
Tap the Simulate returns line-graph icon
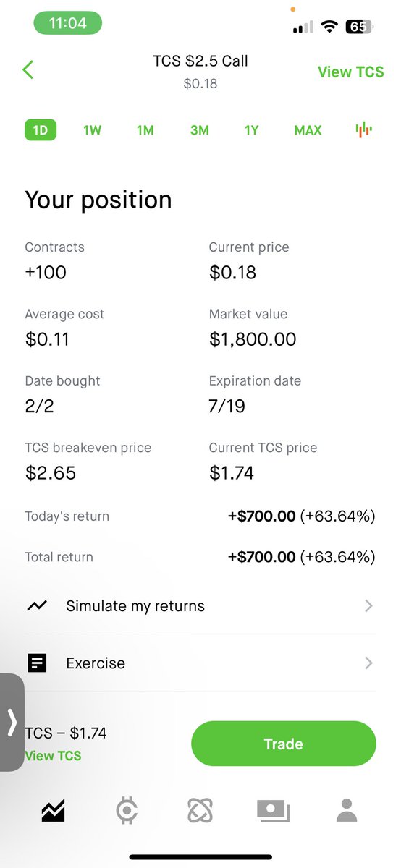[x=37, y=606]
